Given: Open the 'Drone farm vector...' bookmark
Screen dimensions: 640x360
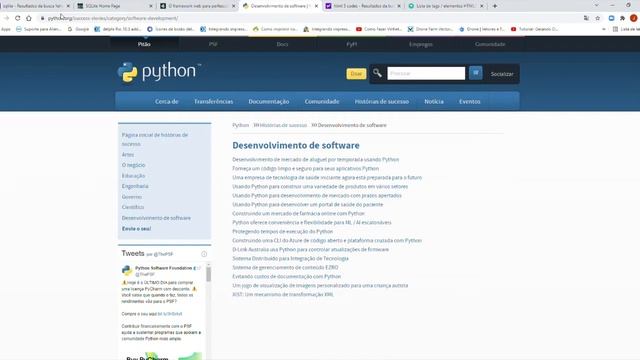Looking at the screenshot, I should click(431, 29).
